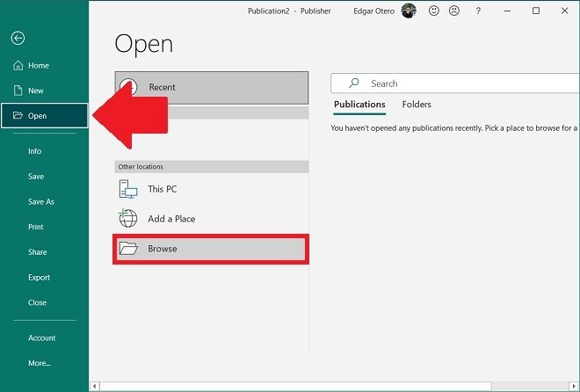
Task: Open the Account page
Action: pyautogui.click(x=42, y=338)
